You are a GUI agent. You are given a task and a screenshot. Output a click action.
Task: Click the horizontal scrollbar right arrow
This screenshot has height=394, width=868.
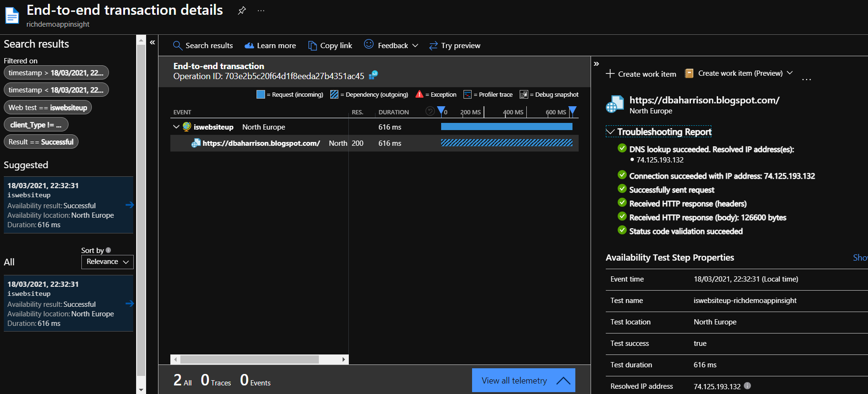pos(344,359)
